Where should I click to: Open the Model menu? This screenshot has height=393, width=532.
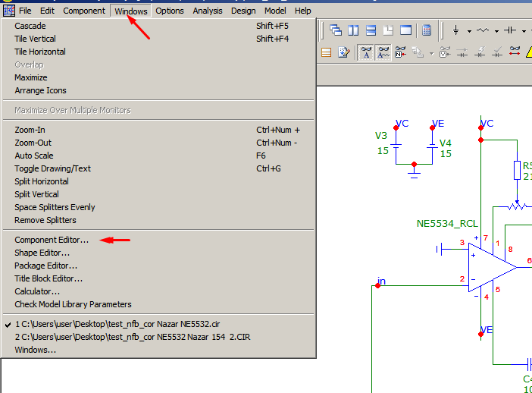[275, 11]
